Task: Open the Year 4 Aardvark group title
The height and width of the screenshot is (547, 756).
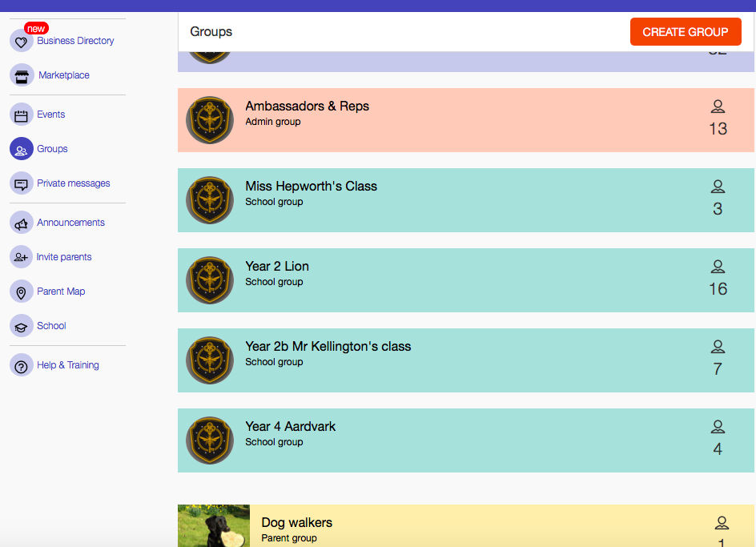Action: (x=290, y=426)
